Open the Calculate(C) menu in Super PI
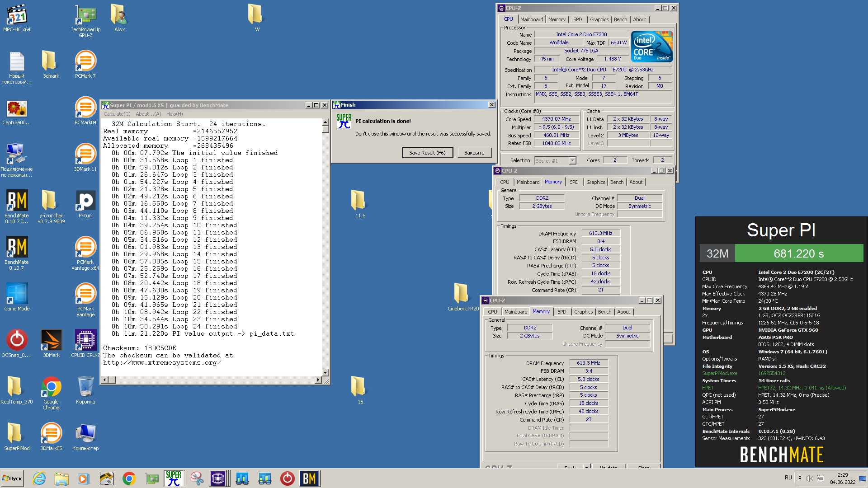Image resolution: width=868 pixels, height=488 pixels. 117,114
